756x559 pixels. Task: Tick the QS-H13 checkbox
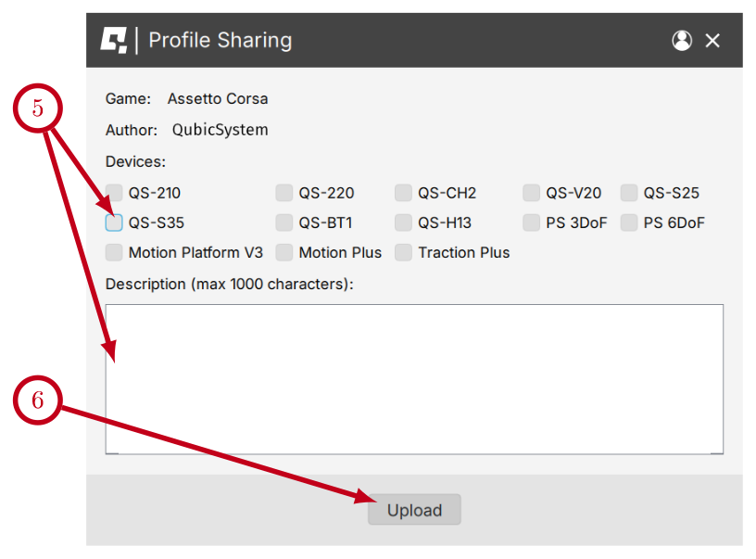click(x=403, y=222)
